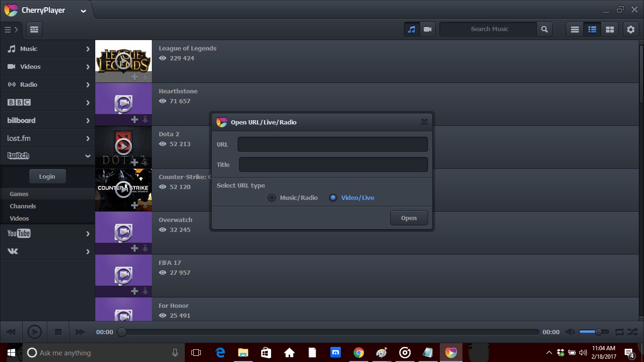644x362 pixels.
Task: Click the previous track button
Action: click(11, 332)
